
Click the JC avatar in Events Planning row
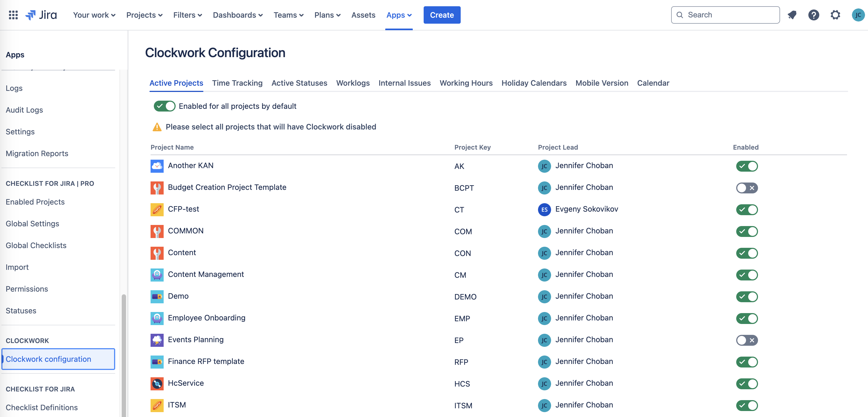click(544, 340)
